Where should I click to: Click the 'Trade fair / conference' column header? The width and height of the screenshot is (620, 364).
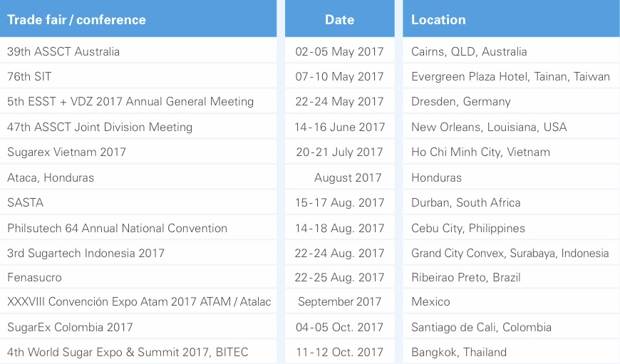point(76,20)
